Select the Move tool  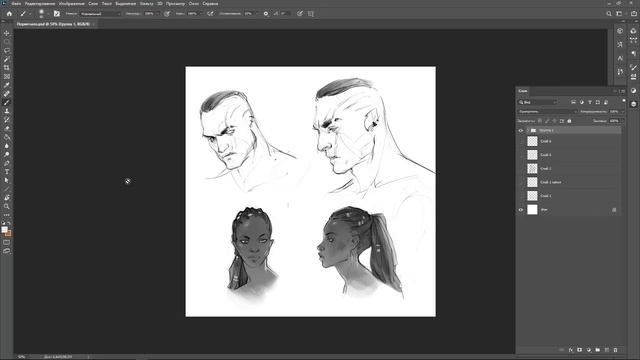tap(7, 33)
